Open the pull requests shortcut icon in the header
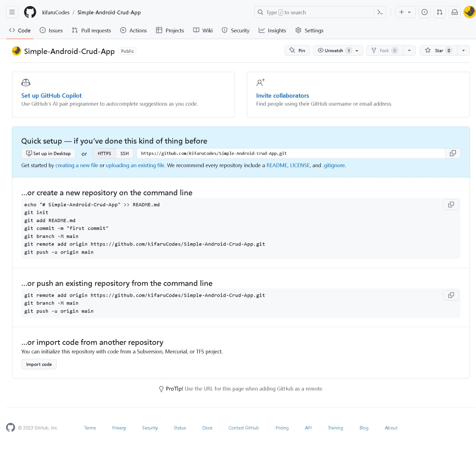This screenshot has height=450, width=476. tap(439, 12)
